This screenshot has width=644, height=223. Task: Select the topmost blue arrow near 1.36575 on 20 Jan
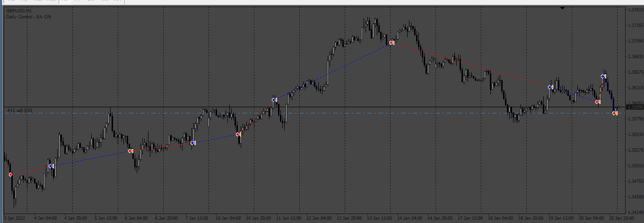tap(603, 76)
